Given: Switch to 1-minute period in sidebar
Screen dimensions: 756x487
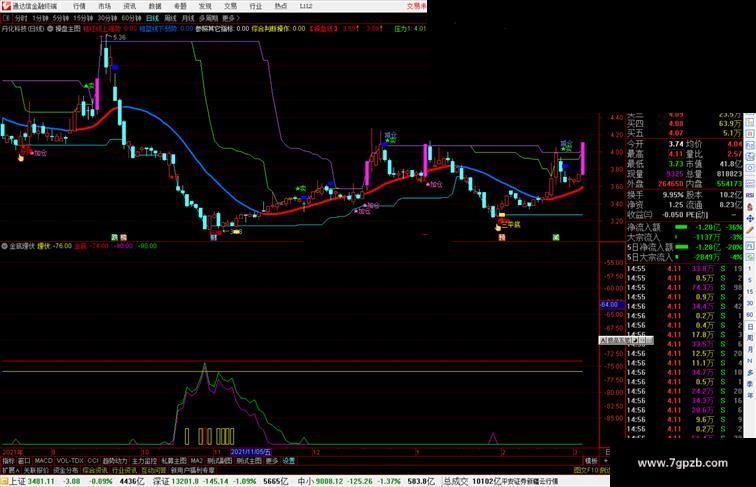Looking at the screenshot, I should (750, 269).
